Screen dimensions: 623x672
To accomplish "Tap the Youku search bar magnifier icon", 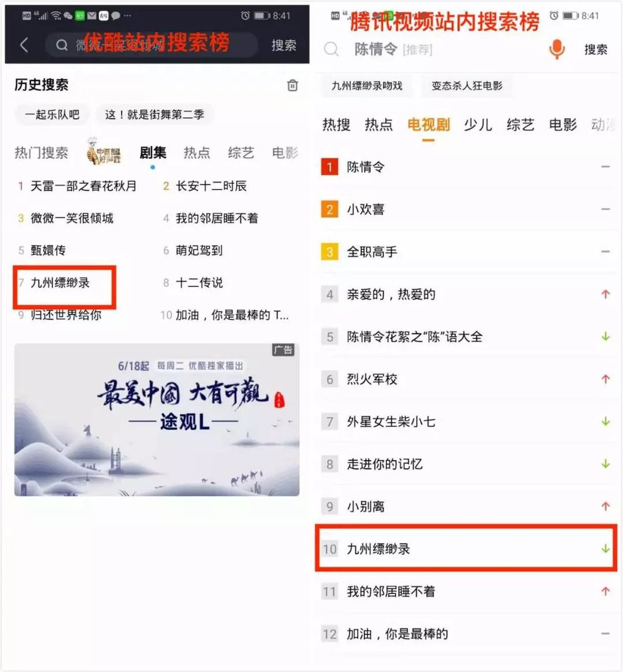I will pyautogui.click(x=62, y=45).
